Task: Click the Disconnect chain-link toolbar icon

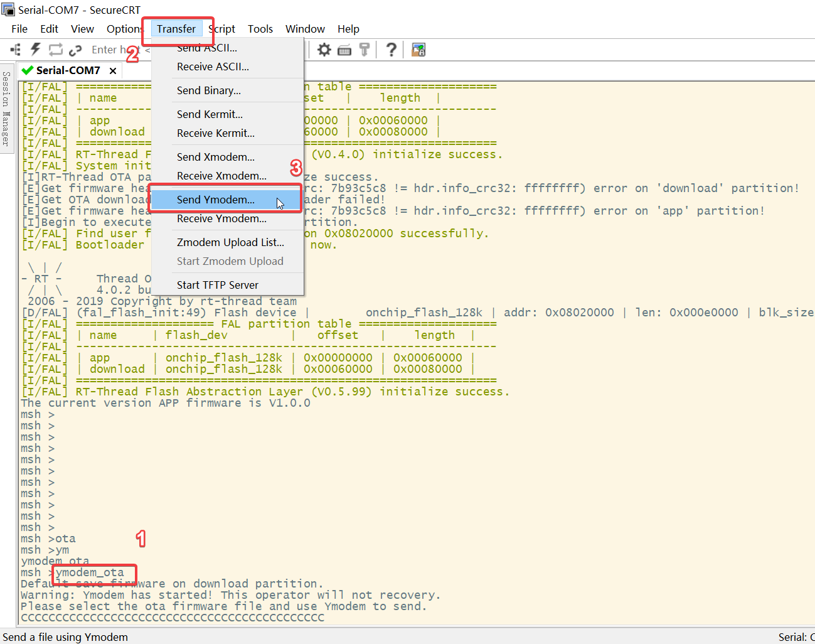Action: point(75,50)
